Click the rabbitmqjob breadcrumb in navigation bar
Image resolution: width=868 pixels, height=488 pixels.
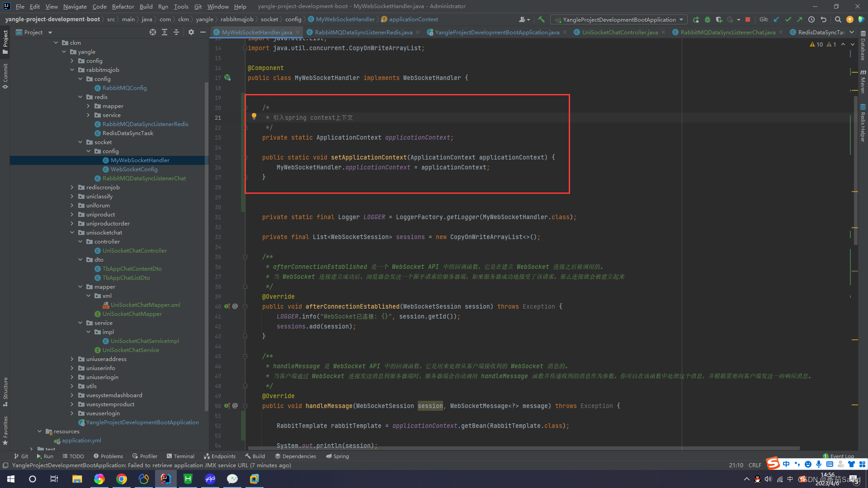pos(237,19)
